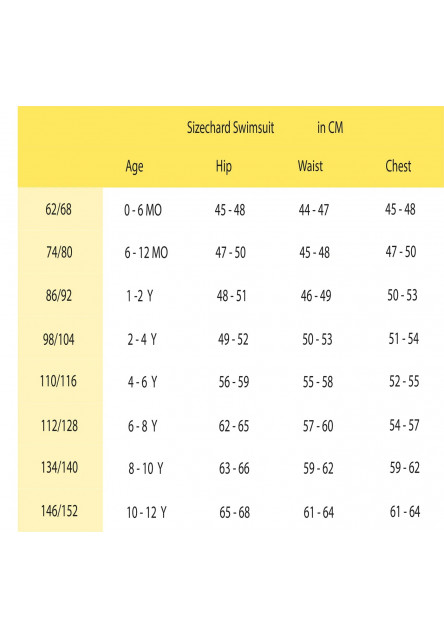This screenshot has height=640, width=444.
Task: Select the Waist column header
Action: coord(310,166)
